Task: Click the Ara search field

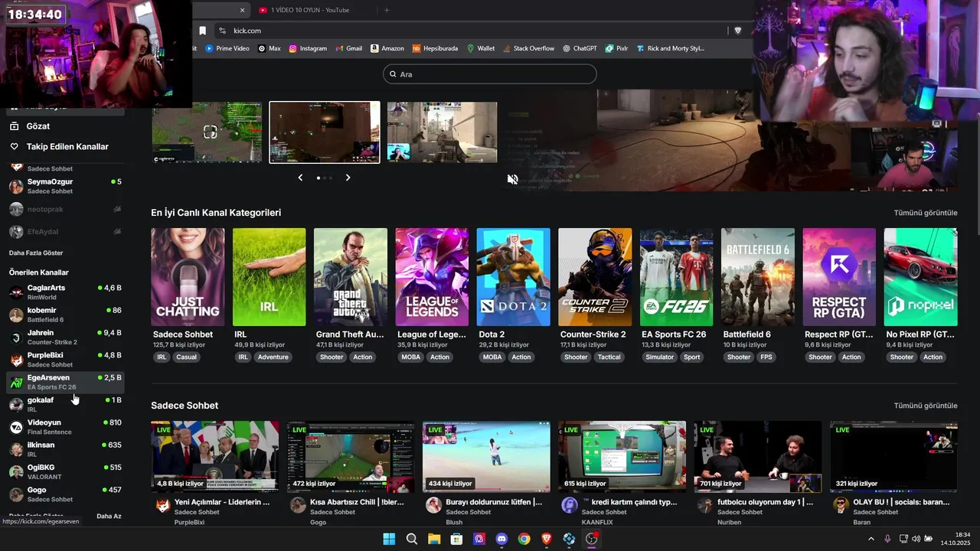Action: click(x=490, y=74)
